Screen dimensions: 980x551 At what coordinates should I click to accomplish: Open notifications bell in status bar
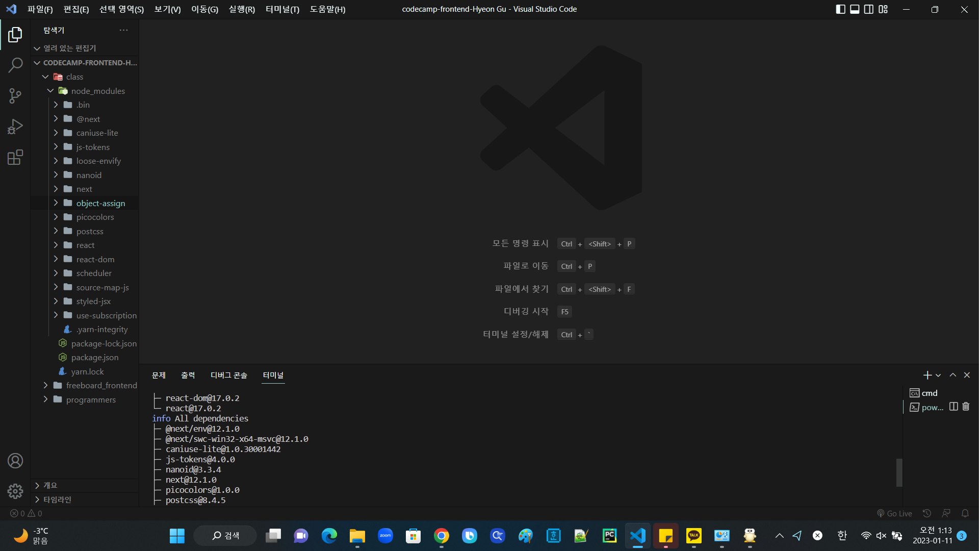tap(965, 513)
